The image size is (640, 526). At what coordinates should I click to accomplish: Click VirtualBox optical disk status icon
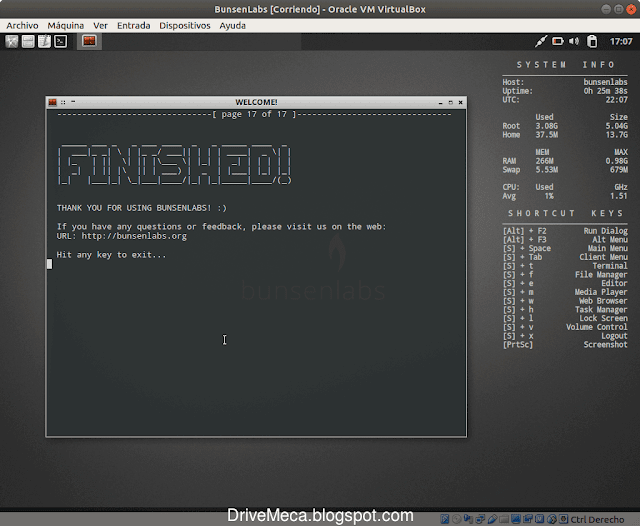(x=457, y=519)
